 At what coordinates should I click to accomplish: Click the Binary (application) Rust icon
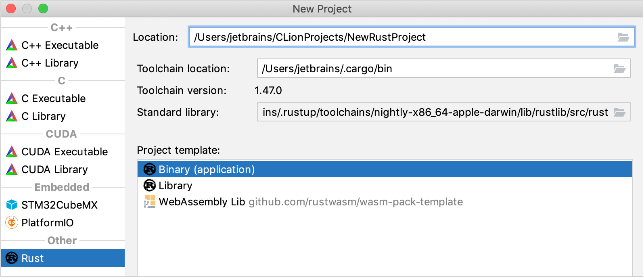(x=150, y=169)
